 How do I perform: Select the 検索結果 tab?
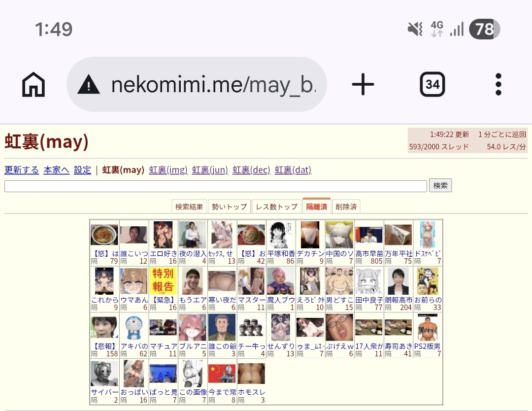[189, 206]
